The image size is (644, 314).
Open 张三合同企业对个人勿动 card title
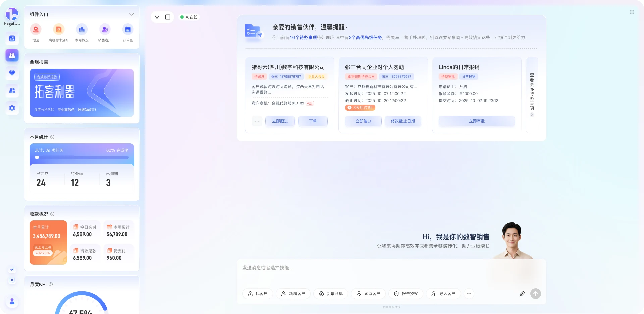click(375, 67)
